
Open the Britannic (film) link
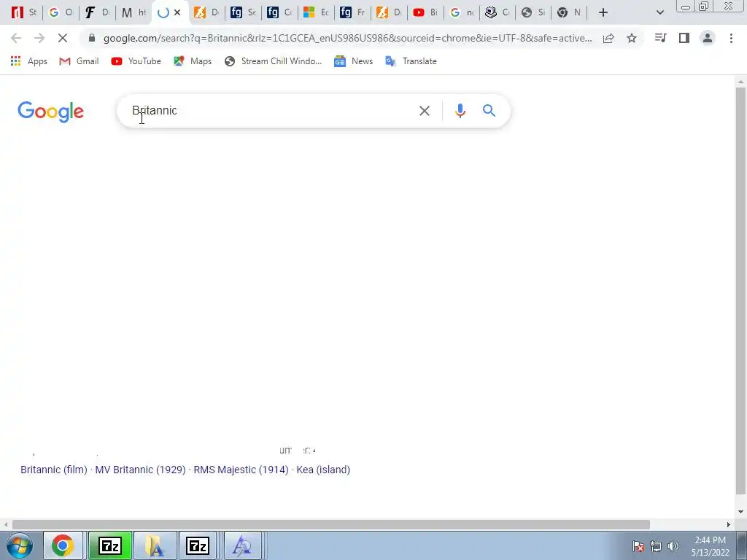(x=54, y=470)
